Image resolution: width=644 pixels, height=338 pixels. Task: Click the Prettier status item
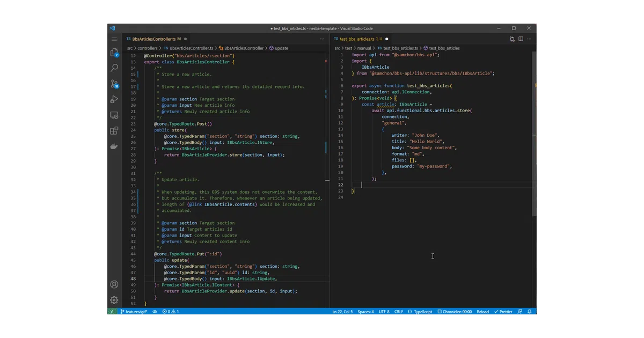503,311
